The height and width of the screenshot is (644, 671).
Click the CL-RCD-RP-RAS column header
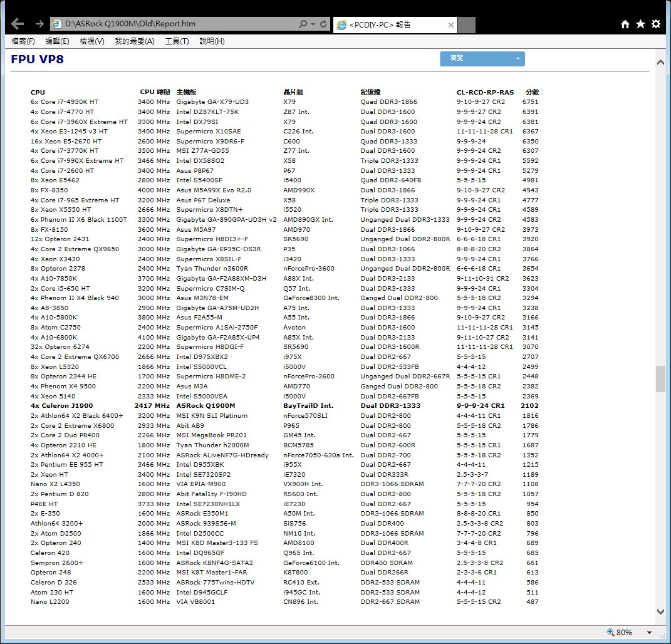coord(485,92)
